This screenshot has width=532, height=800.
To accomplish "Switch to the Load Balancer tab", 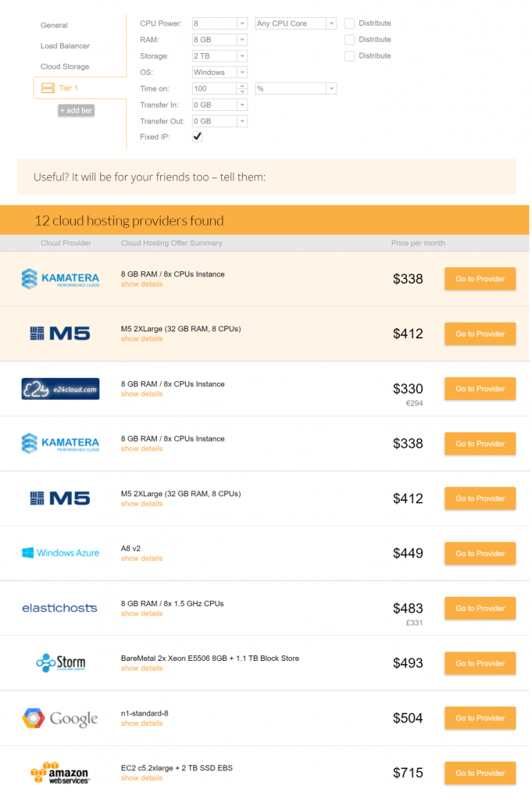I will pos(65,46).
